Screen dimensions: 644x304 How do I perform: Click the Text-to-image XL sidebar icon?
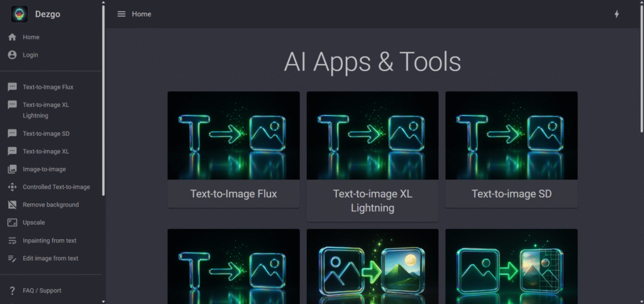[x=13, y=151]
